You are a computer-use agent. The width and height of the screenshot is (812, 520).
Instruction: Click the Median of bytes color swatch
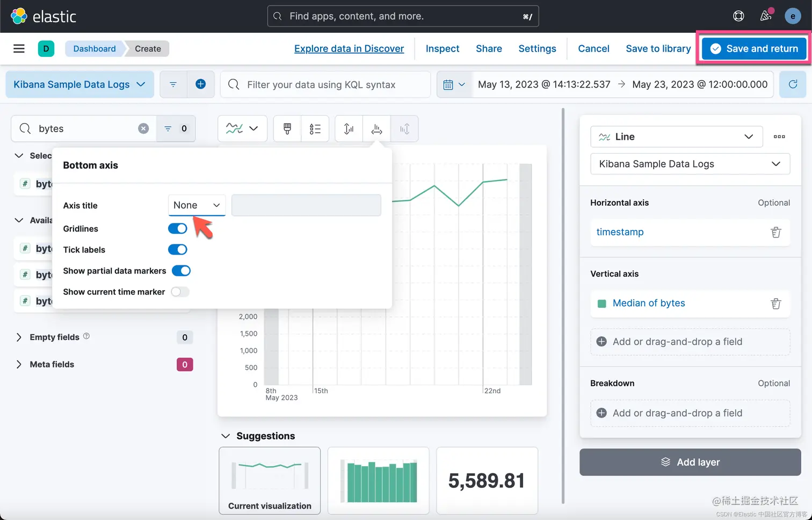coord(602,304)
